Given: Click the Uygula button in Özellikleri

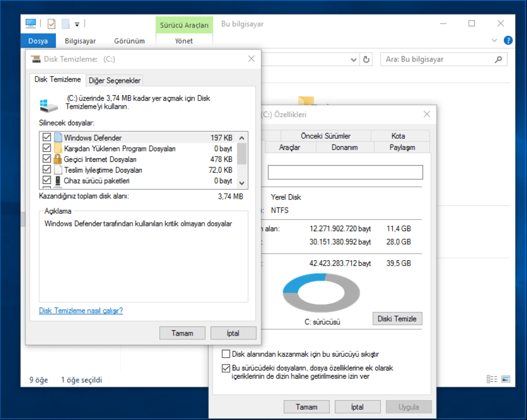Looking at the screenshot, I should click(x=409, y=407).
